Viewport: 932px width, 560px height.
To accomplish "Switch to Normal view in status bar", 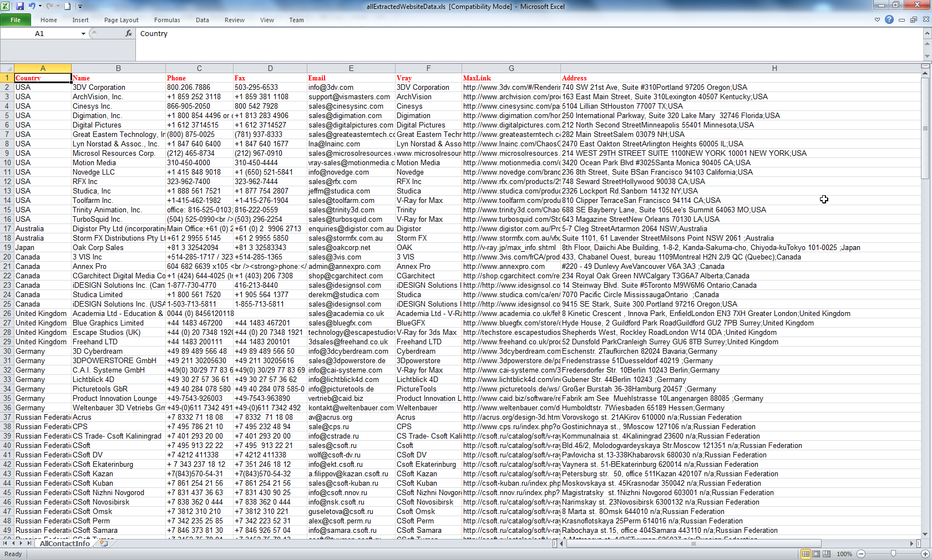I will [806, 553].
